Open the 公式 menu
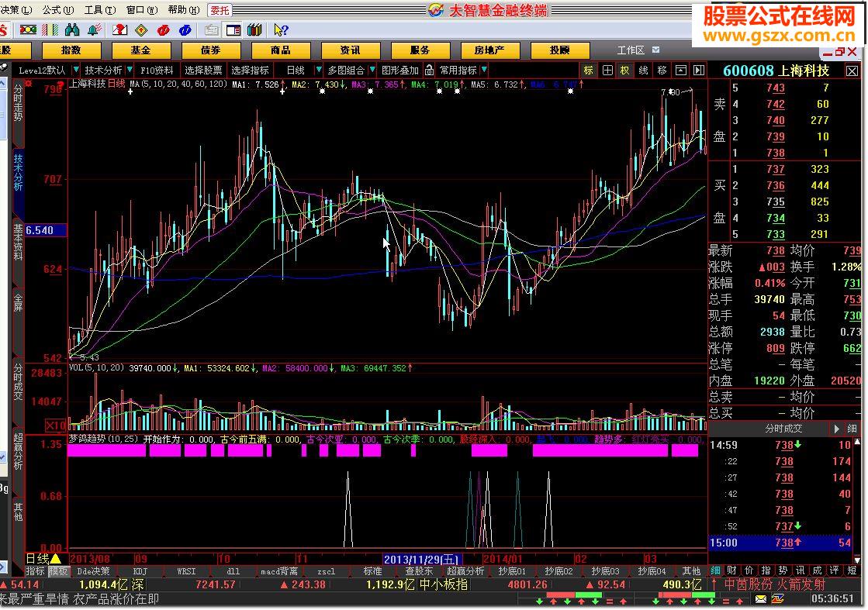The width and height of the screenshot is (868, 610). 57,10
